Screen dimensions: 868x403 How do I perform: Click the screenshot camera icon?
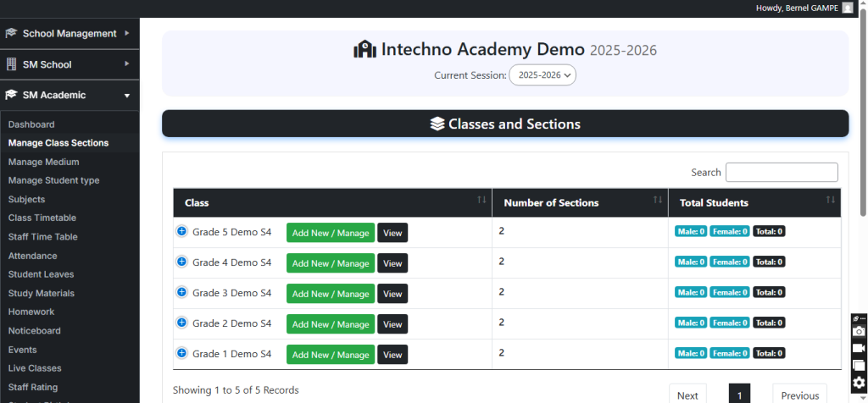point(859,331)
